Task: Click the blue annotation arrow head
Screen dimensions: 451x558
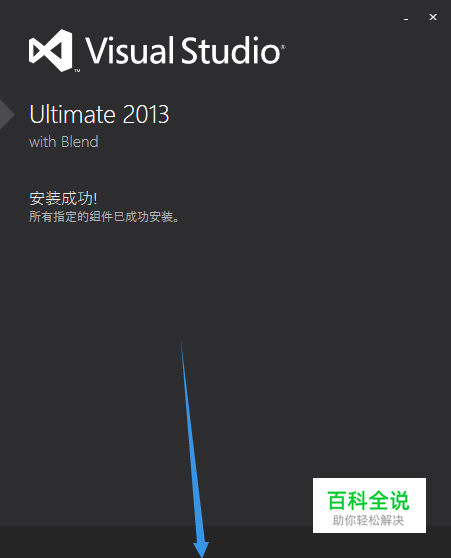Action: 201,549
